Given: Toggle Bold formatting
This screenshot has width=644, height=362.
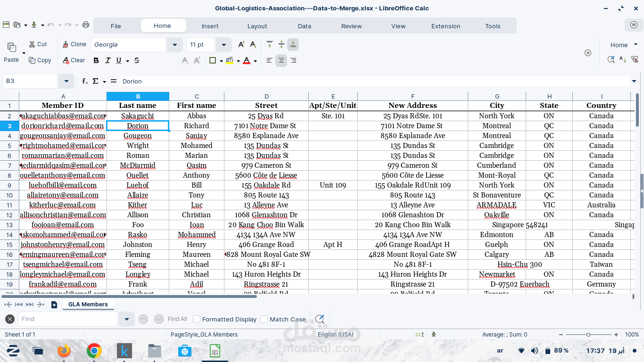Looking at the screenshot, I should point(96,60).
